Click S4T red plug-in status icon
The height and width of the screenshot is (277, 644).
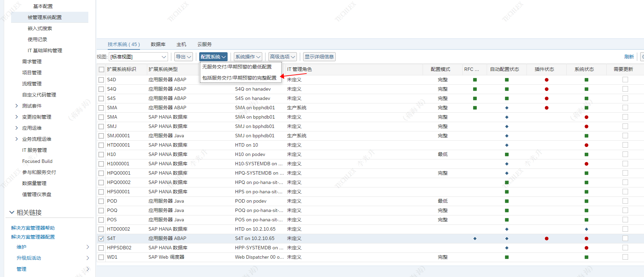[547, 239]
